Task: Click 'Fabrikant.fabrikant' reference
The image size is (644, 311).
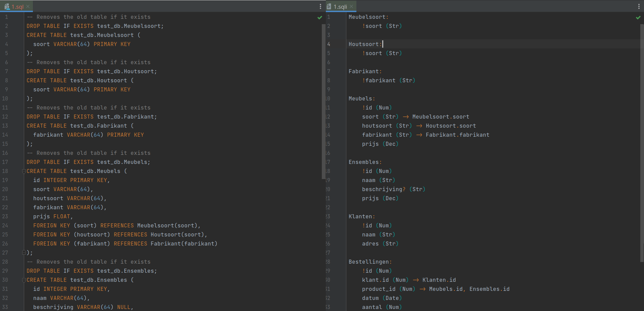Action: pyautogui.click(x=458, y=135)
